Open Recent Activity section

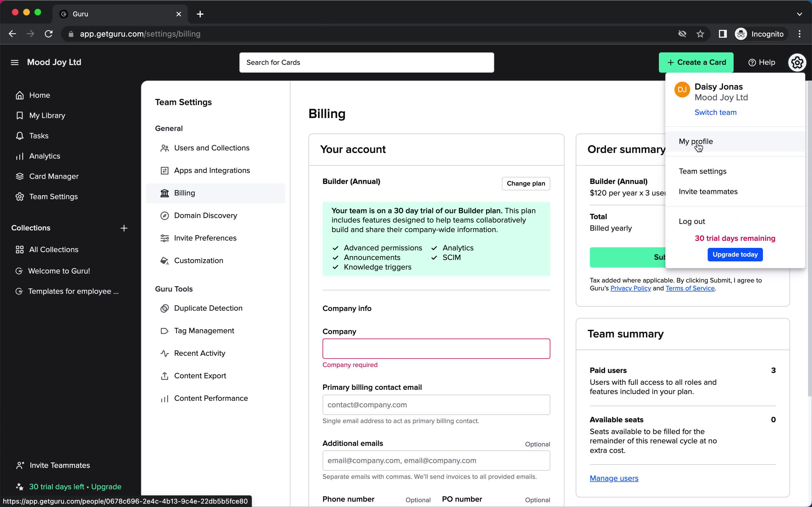pyautogui.click(x=199, y=353)
